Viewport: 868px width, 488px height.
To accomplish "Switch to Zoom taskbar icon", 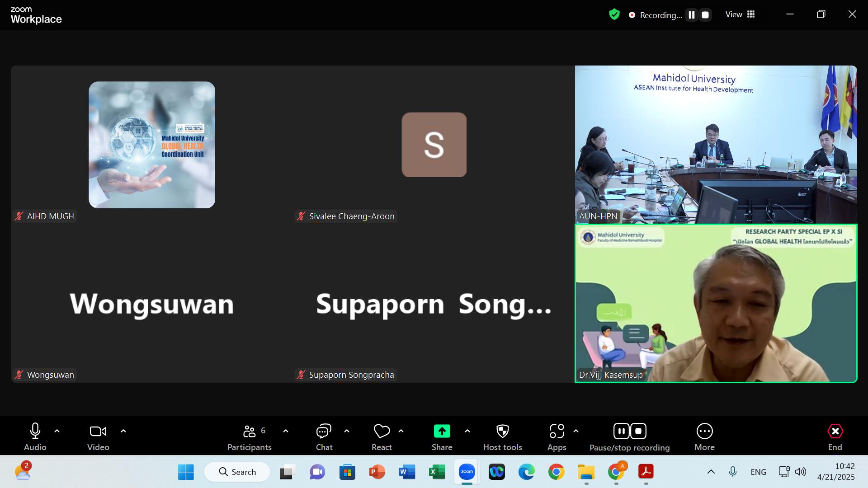I will coord(467,472).
